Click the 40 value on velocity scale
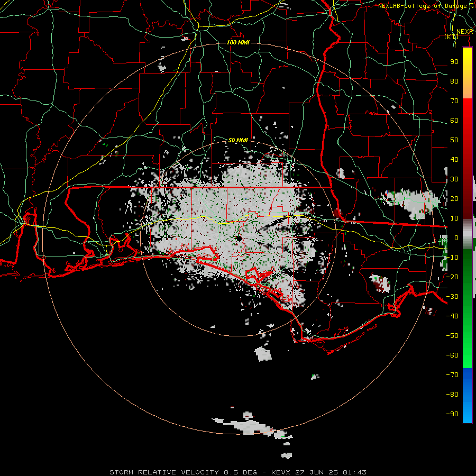476x476 pixels. click(x=454, y=160)
